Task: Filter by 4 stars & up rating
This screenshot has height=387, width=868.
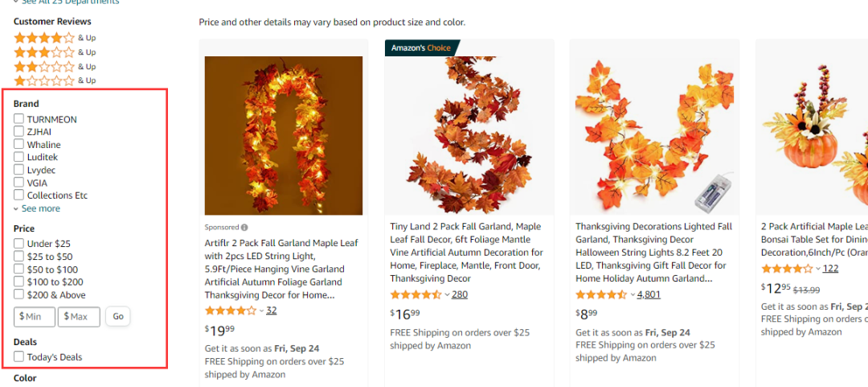Action: 44,38
